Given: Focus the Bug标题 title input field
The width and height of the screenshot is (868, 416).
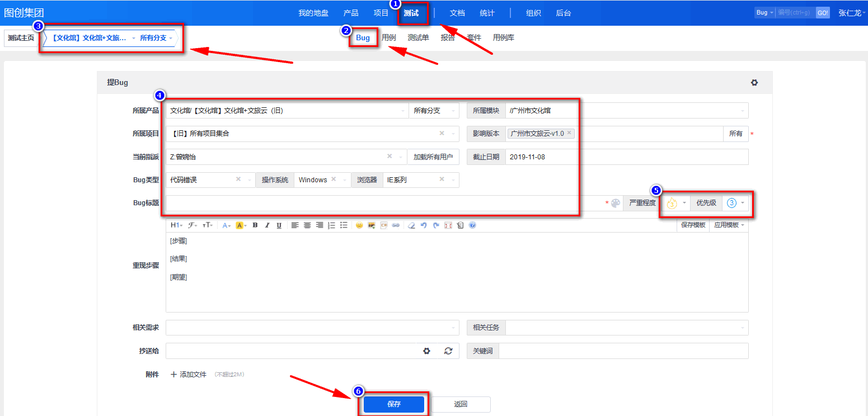Looking at the screenshot, I should pyautogui.click(x=385, y=204).
